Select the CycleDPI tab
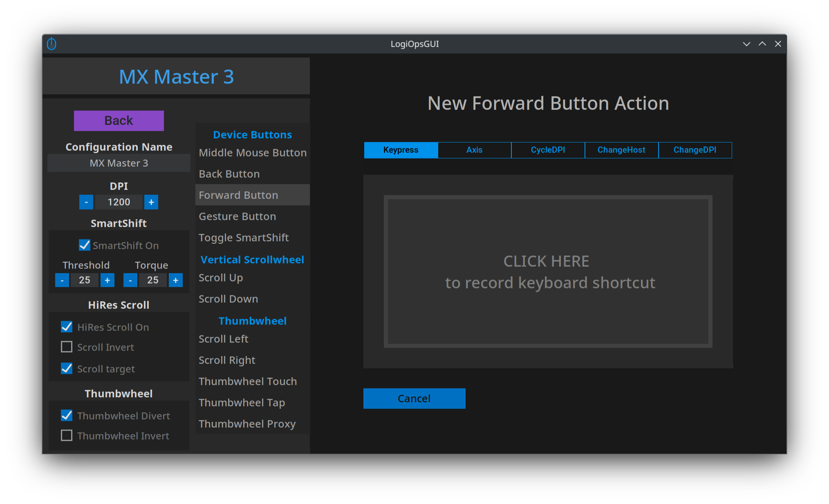Screen dimensions: 829x504 (x=548, y=150)
